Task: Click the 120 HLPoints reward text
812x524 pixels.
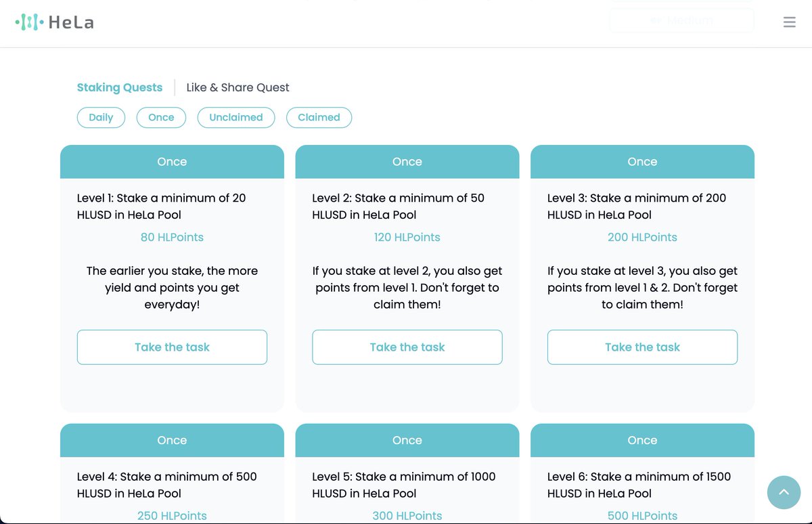Action: (407, 238)
